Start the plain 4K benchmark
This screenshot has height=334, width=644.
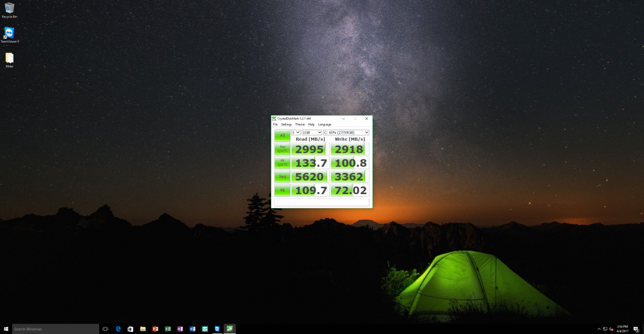282,190
